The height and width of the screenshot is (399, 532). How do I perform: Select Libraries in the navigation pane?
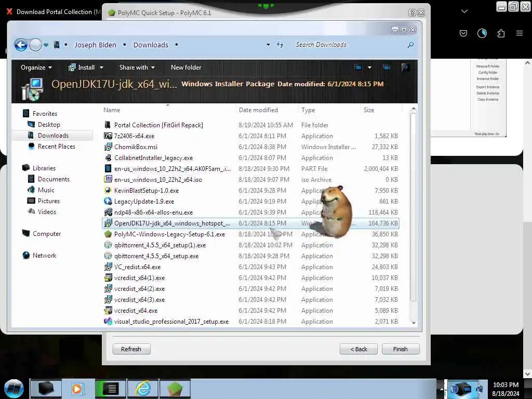coord(44,168)
